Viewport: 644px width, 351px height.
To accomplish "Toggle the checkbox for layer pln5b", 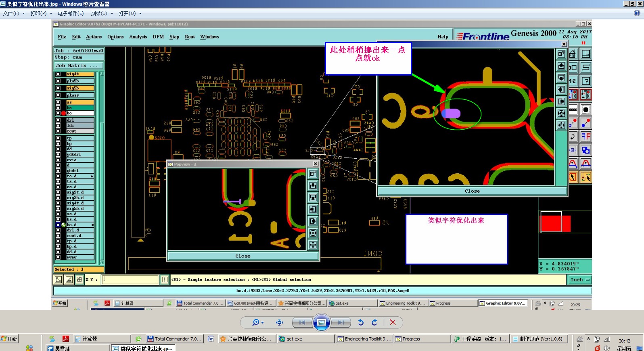I will click(58, 81).
